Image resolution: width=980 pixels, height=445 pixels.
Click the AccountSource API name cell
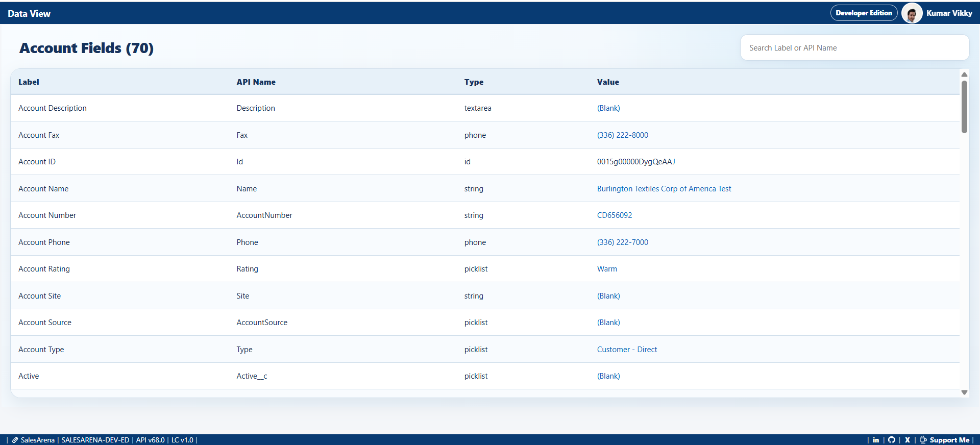pyautogui.click(x=262, y=323)
